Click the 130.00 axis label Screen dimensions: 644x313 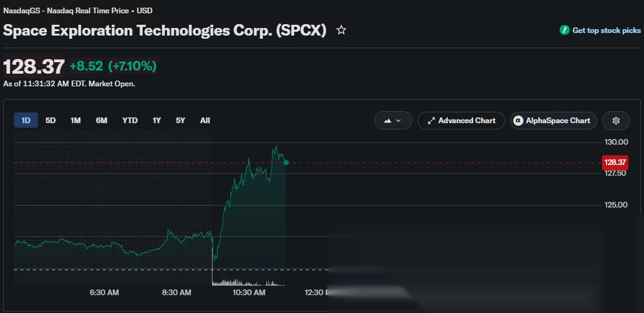tap(615, 142)
